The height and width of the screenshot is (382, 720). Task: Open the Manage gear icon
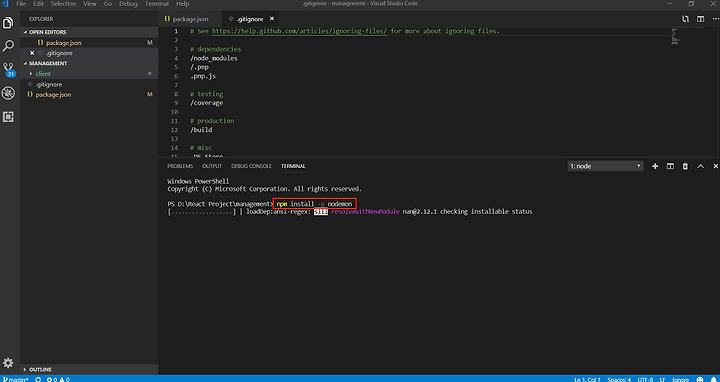point(8,362)
